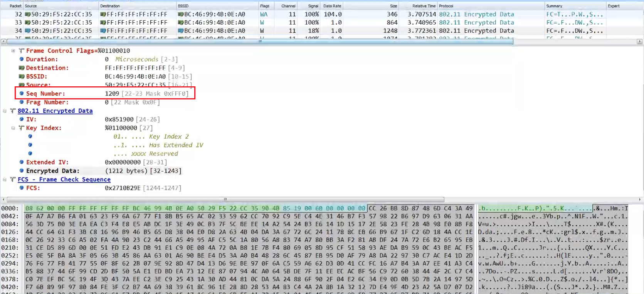This screenshot has height=294, width=644.
Task: Collapse the FCS - Frame Check Sequence section
Action: click(5, 180)
